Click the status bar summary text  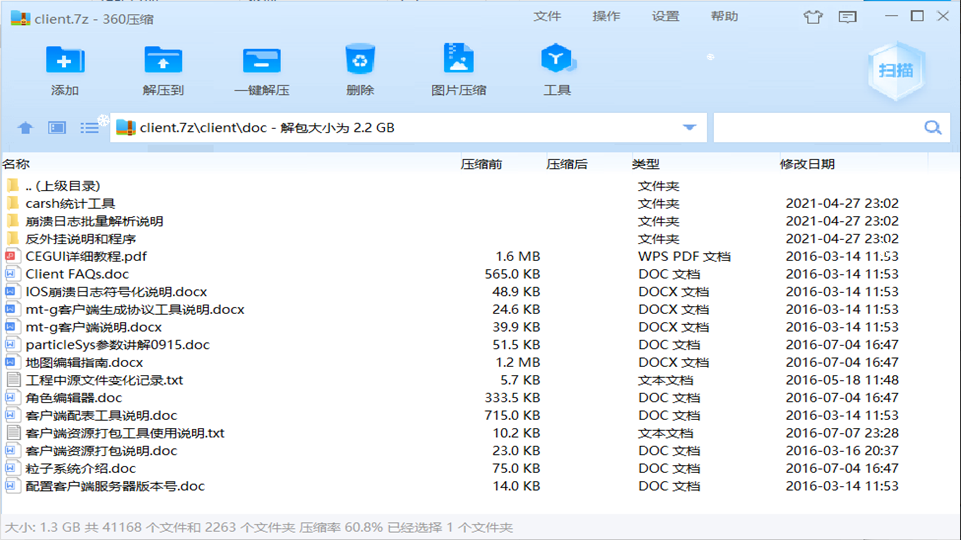click(259, 527)
